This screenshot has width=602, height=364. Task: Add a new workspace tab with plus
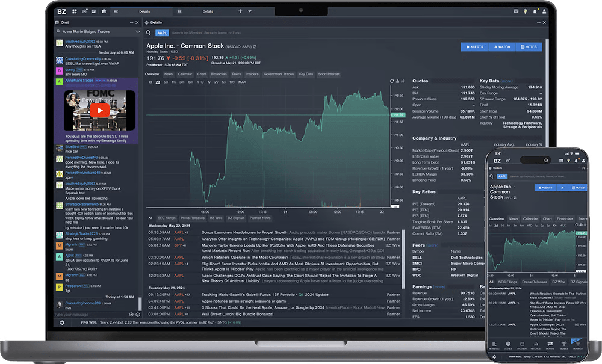240,11
